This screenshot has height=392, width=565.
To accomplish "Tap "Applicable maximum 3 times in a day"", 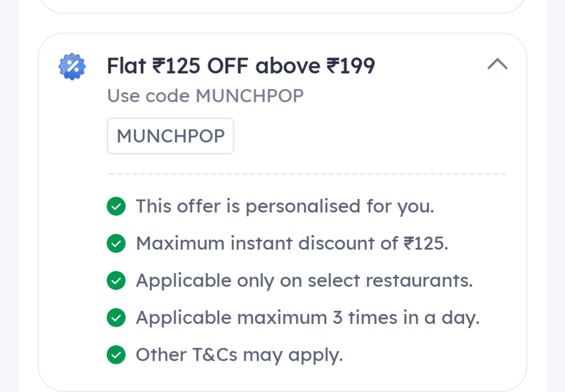I will 307,318.
